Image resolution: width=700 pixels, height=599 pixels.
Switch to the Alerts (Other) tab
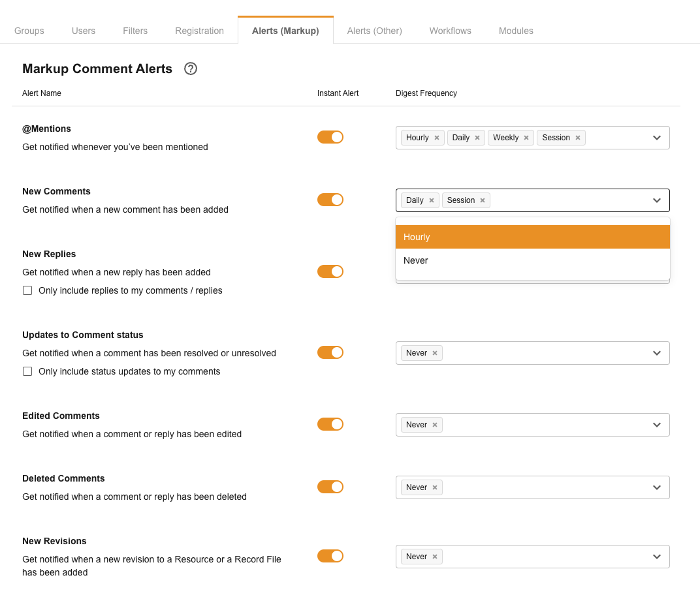click(x=374, y=31)
